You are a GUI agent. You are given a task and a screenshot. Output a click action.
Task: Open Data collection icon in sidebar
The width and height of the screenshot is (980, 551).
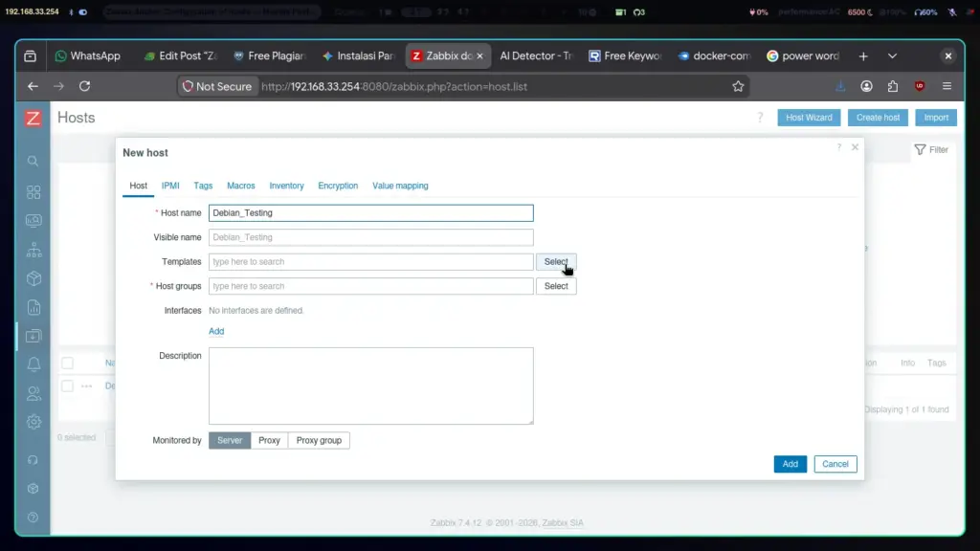click(33, 336)
